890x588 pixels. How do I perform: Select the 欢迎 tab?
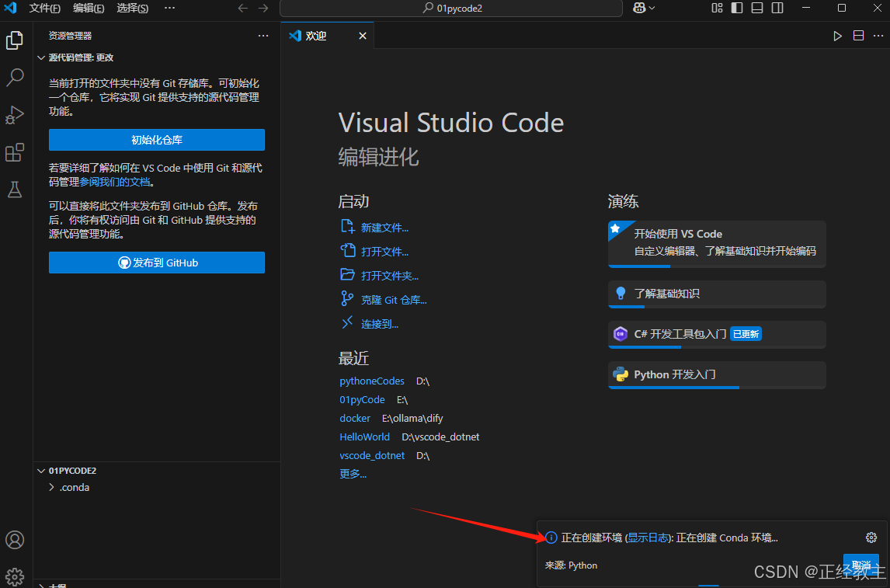click(x=328, y=36)
